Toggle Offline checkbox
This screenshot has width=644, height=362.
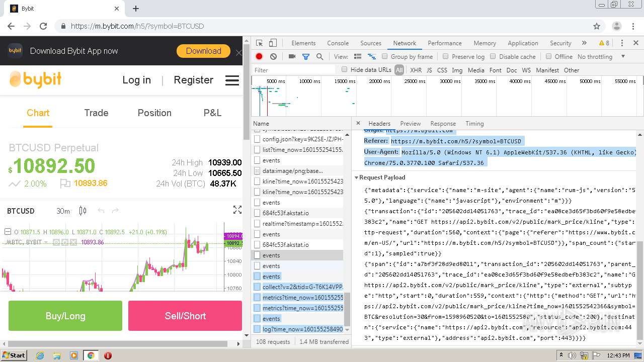[x=548, y=57]
